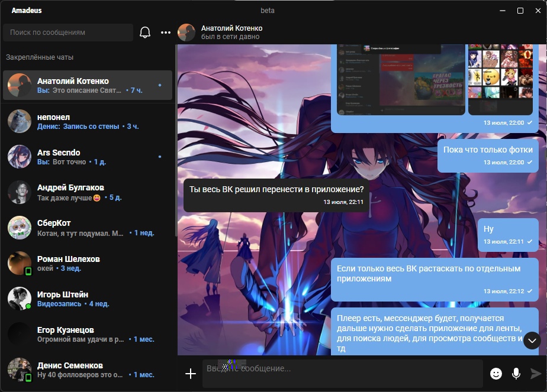547x392 pixels.
Task: Click the Закреплённые чаты section label
Action: pyautogui.click(x=40, y=57)
